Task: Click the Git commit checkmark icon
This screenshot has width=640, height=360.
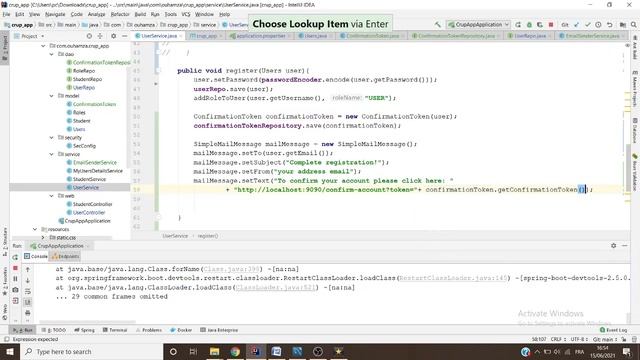Action: coord(587,24)
